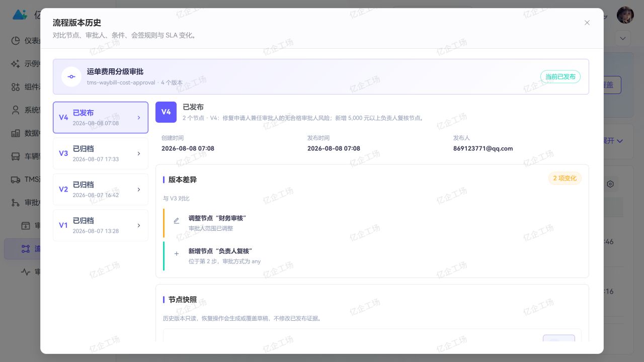Click the app logo in background header
This screenshot has width=644, height=362.
pos(20,15)
